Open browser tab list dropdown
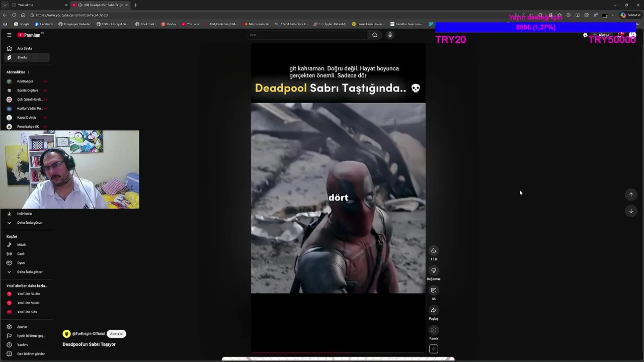The width and height of the screenshot is (644, 362). [5, 5]
